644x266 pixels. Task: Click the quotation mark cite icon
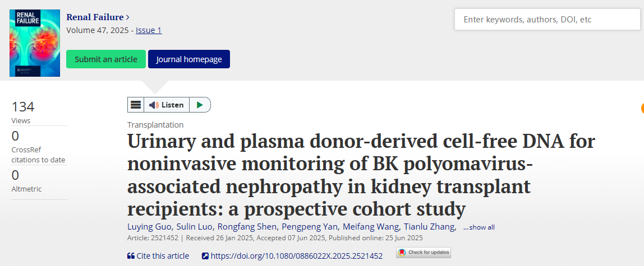point(131,256)
